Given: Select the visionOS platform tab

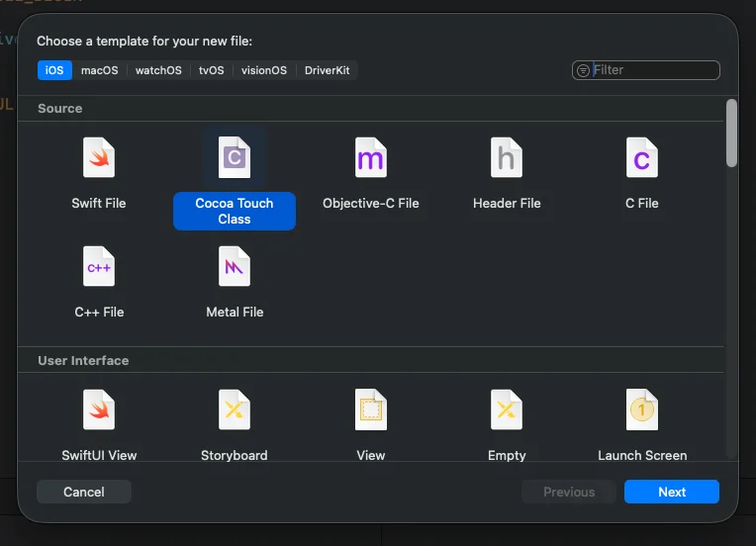Looking at the screenshot, I should 264,70.
